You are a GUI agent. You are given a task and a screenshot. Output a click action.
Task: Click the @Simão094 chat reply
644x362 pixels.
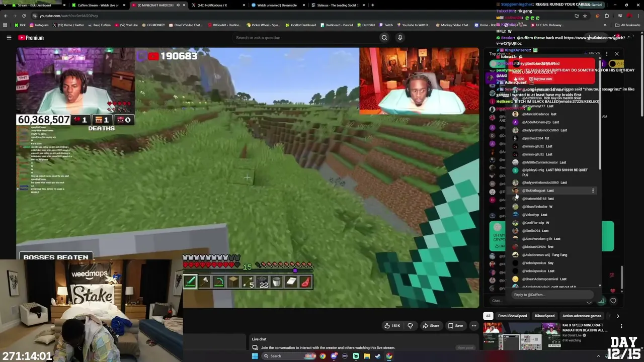pos(535,231)
